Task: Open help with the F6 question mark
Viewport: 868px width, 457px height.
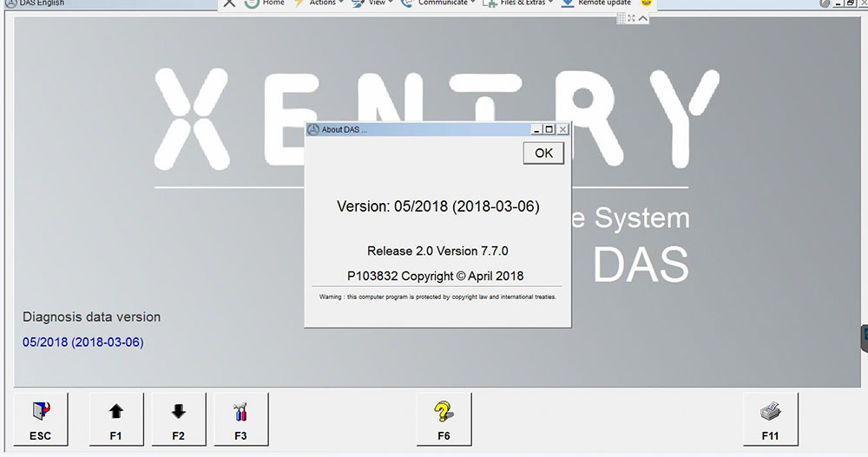Action: point(444,420)
